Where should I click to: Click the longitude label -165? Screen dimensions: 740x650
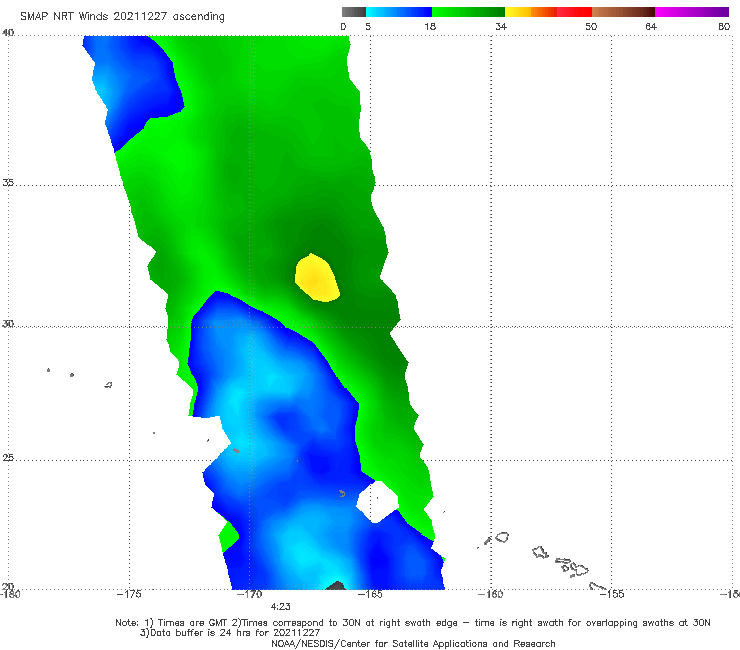(370, 594)
